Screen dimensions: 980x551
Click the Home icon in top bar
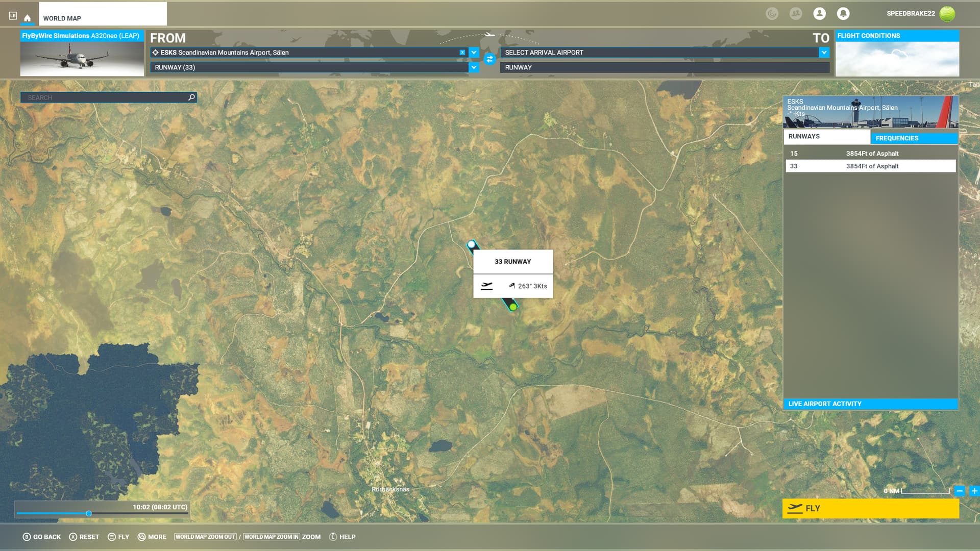[x=28, y=18]
